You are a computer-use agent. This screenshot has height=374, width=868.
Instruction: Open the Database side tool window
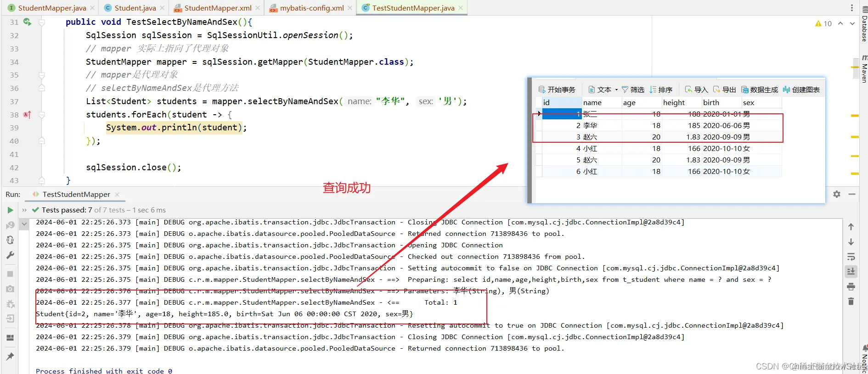click(x=864, y=25)
